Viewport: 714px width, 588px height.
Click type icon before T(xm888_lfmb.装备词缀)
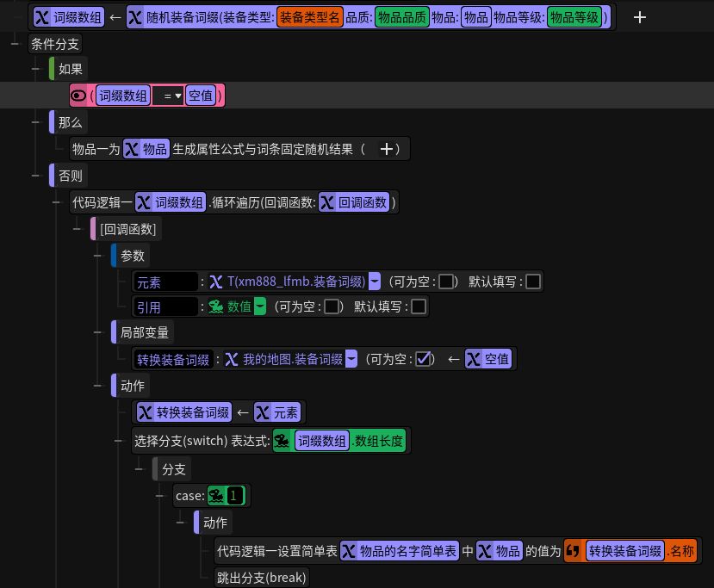[216, 282]
